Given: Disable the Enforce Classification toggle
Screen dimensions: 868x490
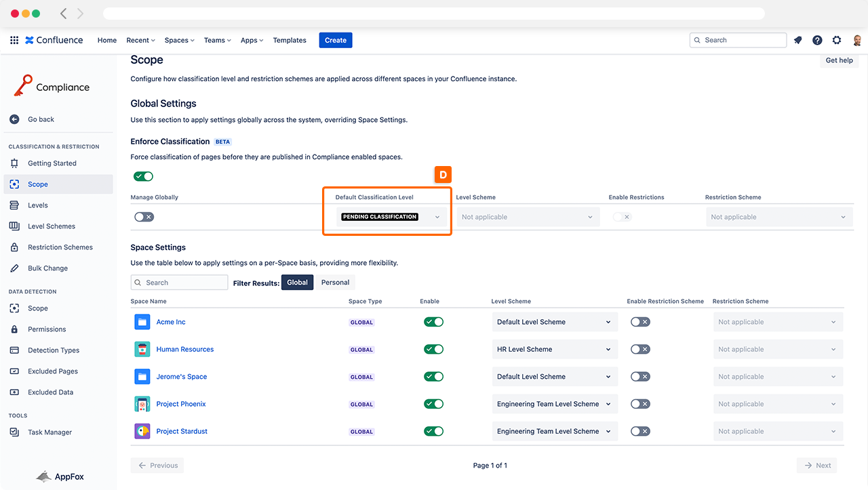Looking at the screenshot, I should pyautogui.click(x=144, y=176).
